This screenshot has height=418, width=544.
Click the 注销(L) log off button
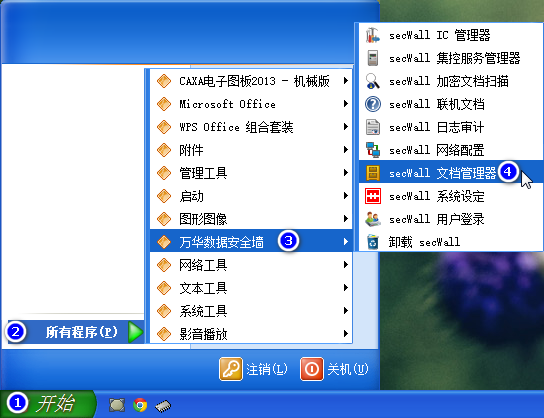tap(254, 369)
